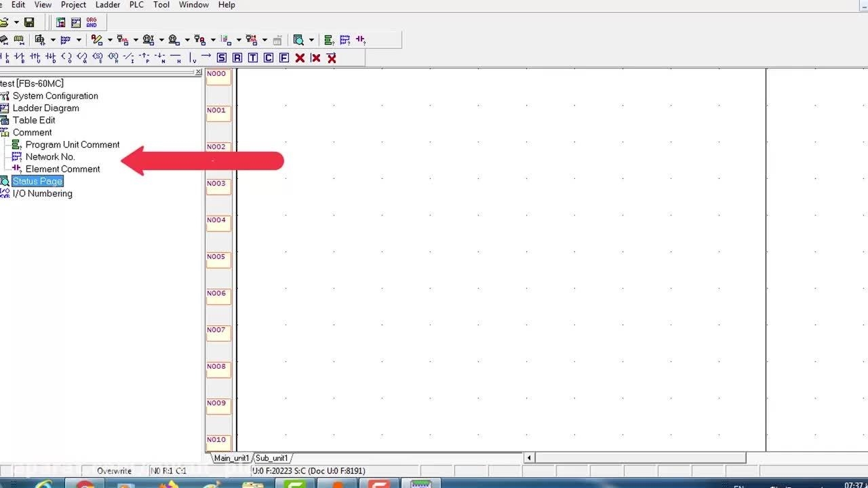Expand dropdown next to the magnifier status icon

[311, 40]
